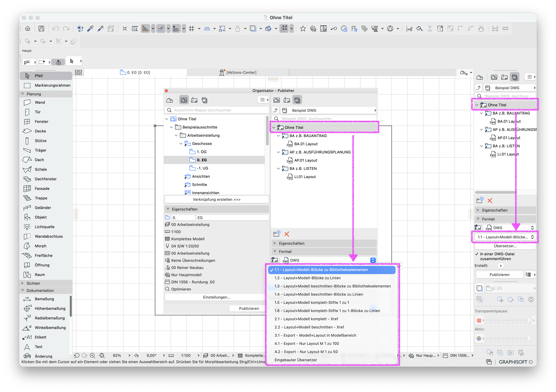Collapse the Dokumentation toolbox section
This screenshot has width=556, height=392.
coord(23,290)
